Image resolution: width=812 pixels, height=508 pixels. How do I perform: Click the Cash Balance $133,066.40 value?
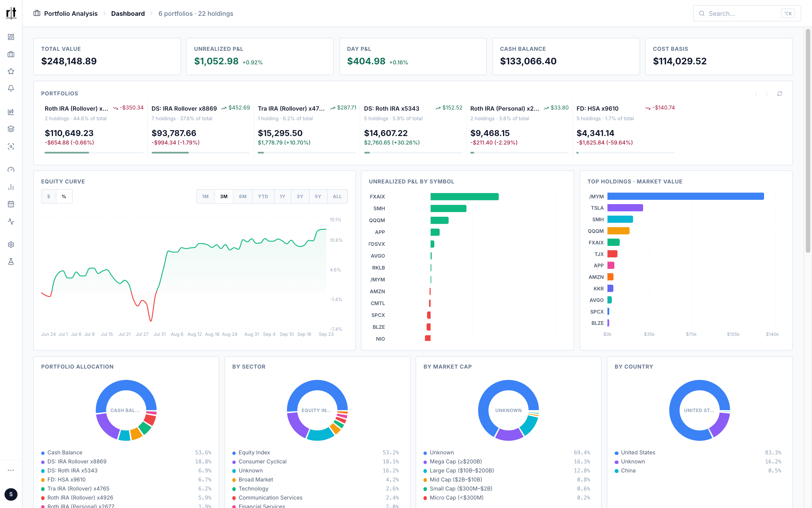[x=528, y=61]
